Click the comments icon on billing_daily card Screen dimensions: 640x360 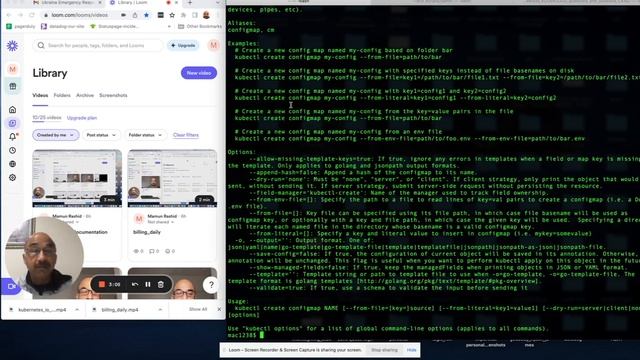point(151,251)
